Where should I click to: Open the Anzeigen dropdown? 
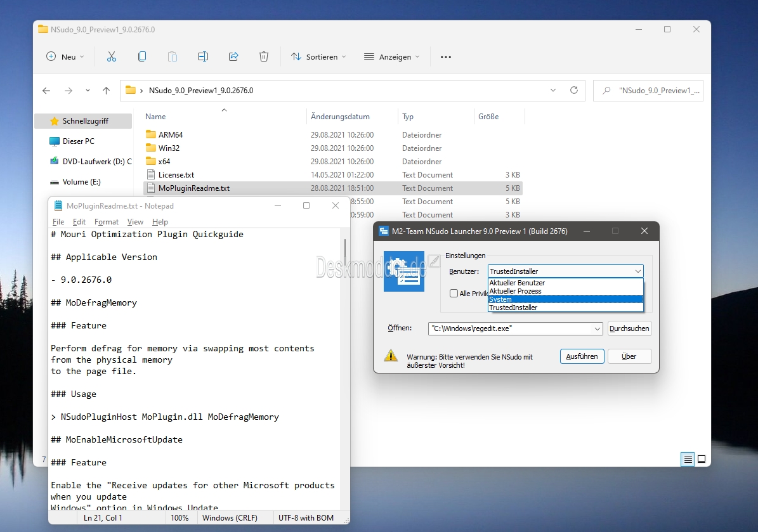pos(391,56)
